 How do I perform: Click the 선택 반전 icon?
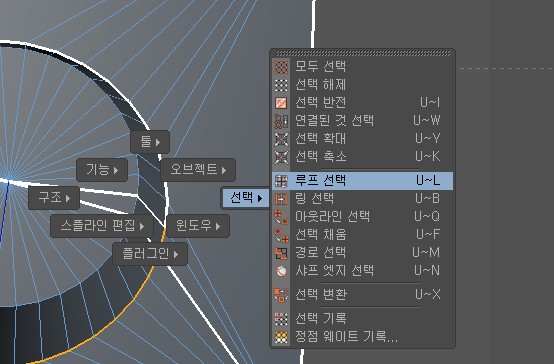tap(281, 102)
